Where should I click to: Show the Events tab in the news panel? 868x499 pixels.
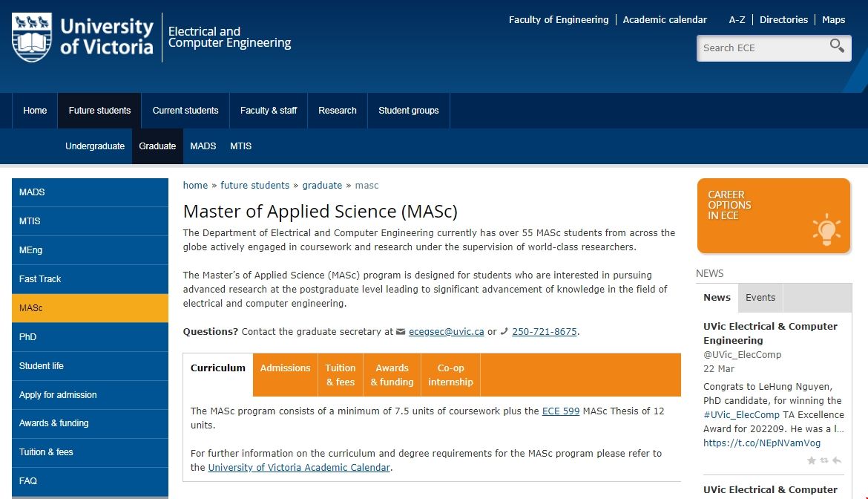coord(760,298)
